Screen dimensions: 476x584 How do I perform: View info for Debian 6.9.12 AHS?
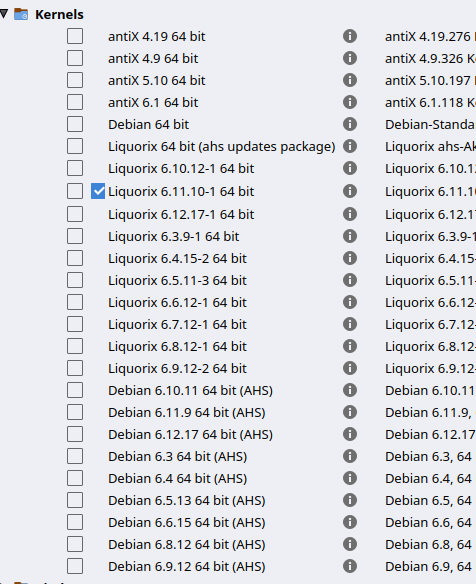tap(350, 566)
